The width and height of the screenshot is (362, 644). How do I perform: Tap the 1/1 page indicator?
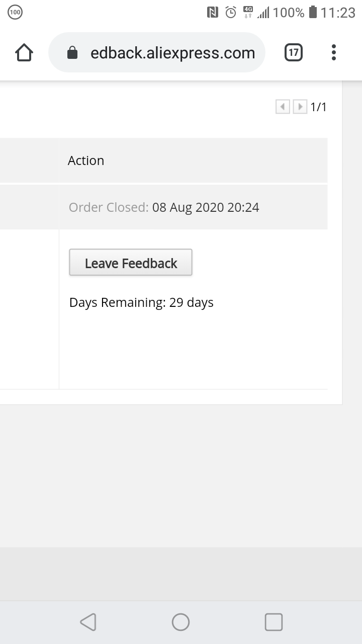coord(319,107)
